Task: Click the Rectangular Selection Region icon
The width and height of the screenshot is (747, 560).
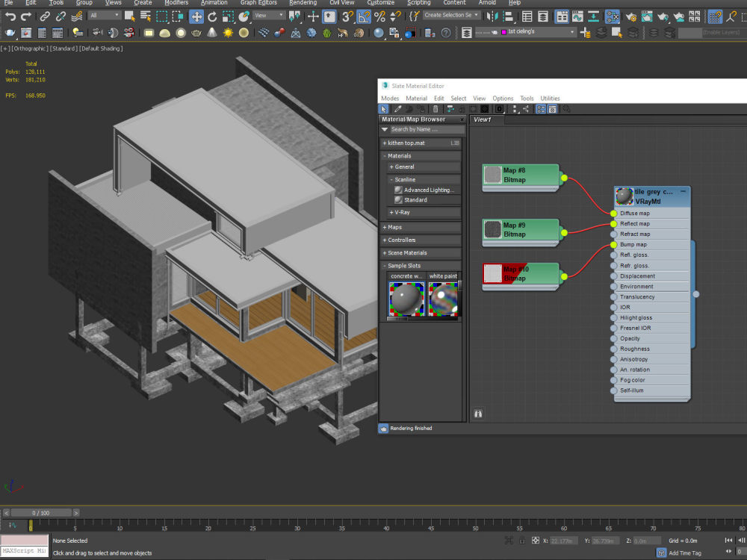Action: (x=161, y=16)
